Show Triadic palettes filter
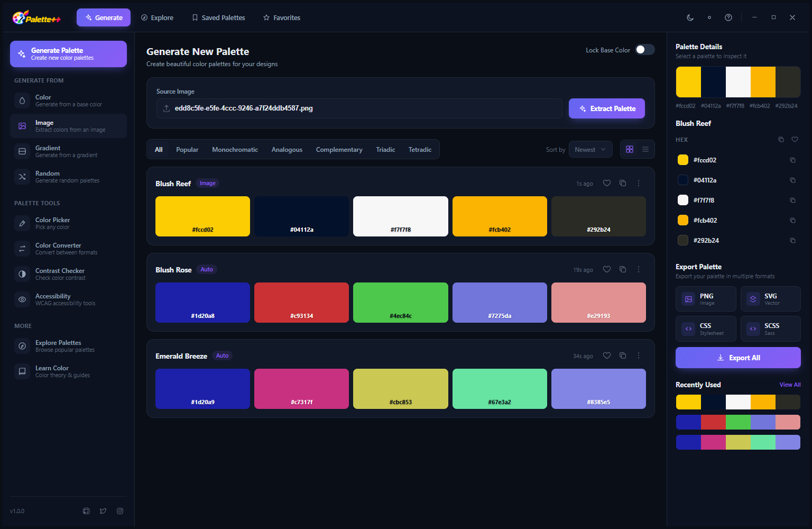Viewport: 812px width, 529px height. click(x=385, y=150)
